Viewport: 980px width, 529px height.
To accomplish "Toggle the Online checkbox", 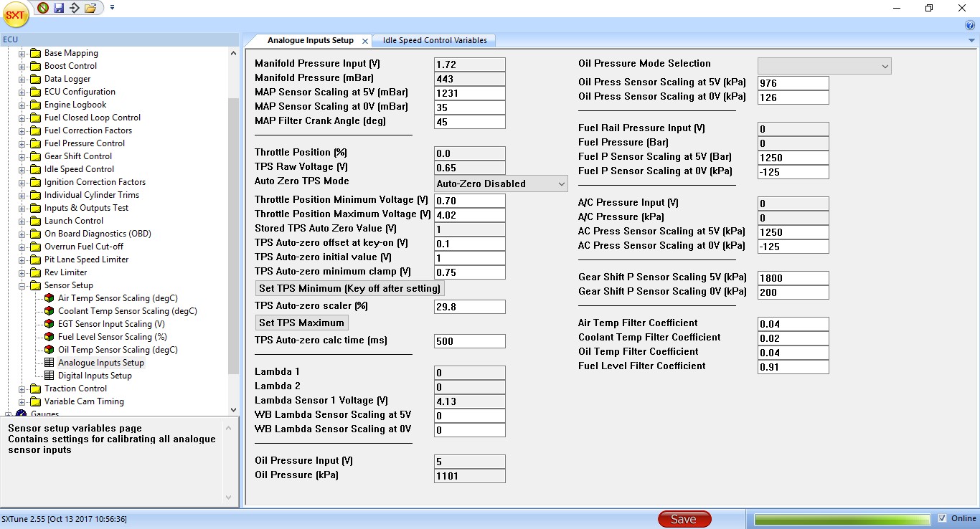I will coord(943,518).
